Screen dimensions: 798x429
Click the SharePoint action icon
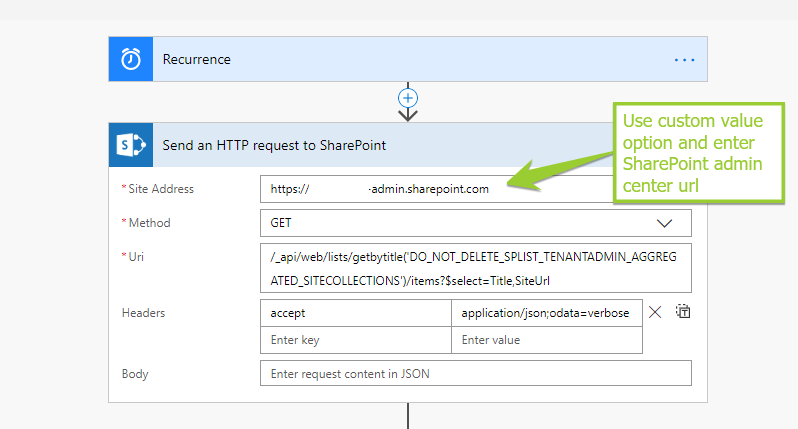click(130, 145)
